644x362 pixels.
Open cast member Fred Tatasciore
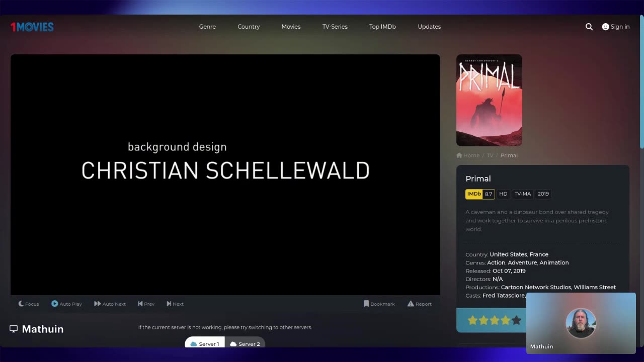tap(504, 296)
